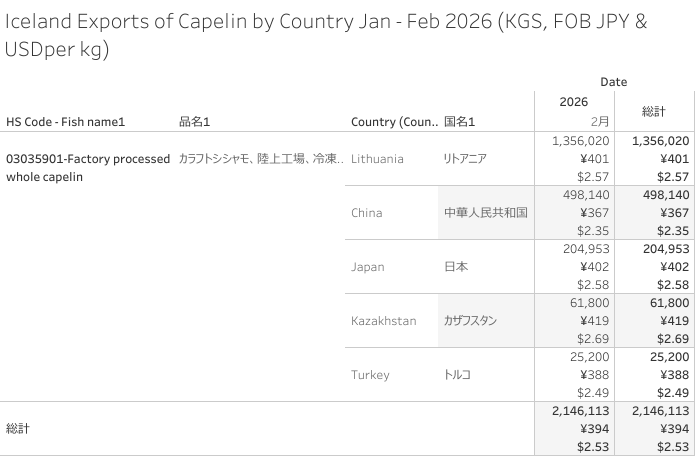The width and height of the screenshot is (696, 456).
Task: Select the 国名1 column header
Action: click(x=459, y=122)
